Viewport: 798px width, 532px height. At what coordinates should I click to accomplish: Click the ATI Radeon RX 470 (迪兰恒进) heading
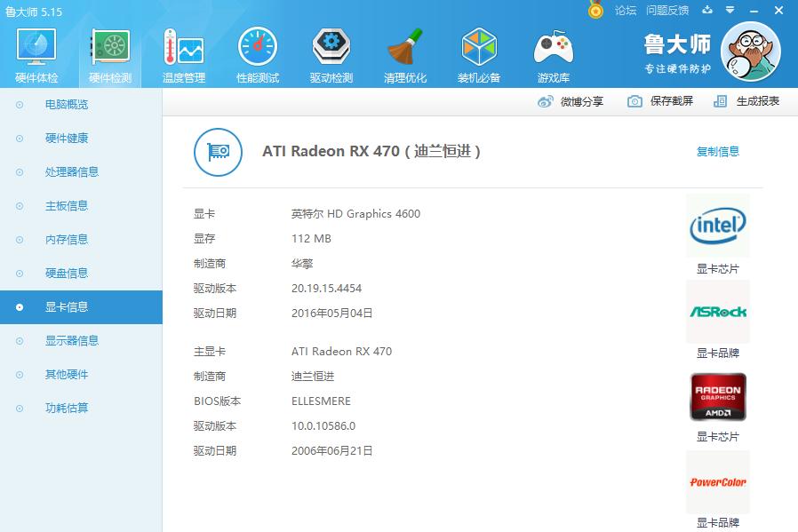[x=371, y=152]
